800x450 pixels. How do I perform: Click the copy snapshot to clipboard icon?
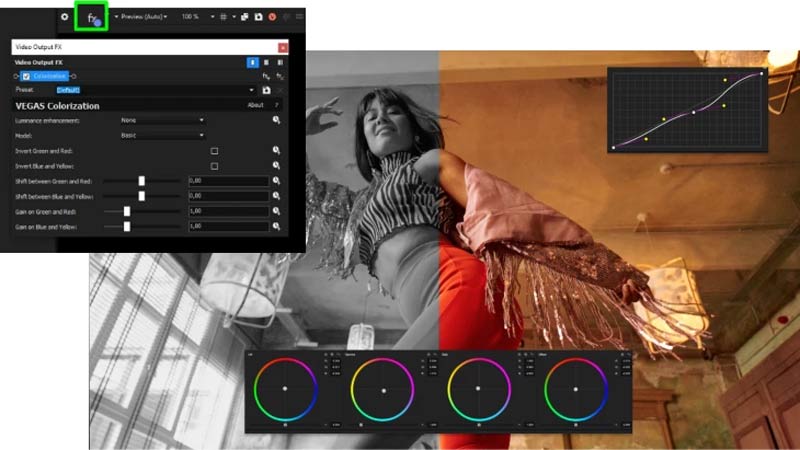pos(245,17)
